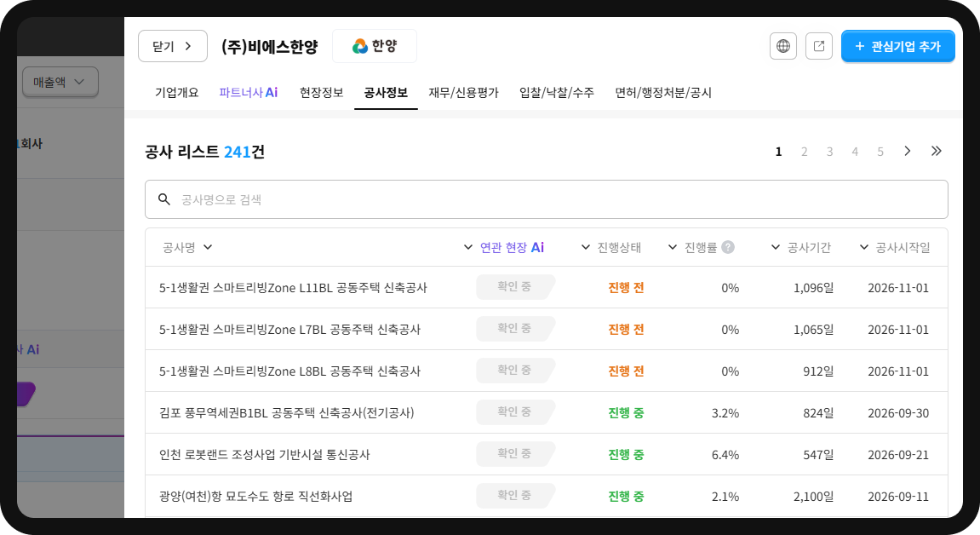Click 진행 중 status in 김포 풍무역세권 row

[626, 413]
